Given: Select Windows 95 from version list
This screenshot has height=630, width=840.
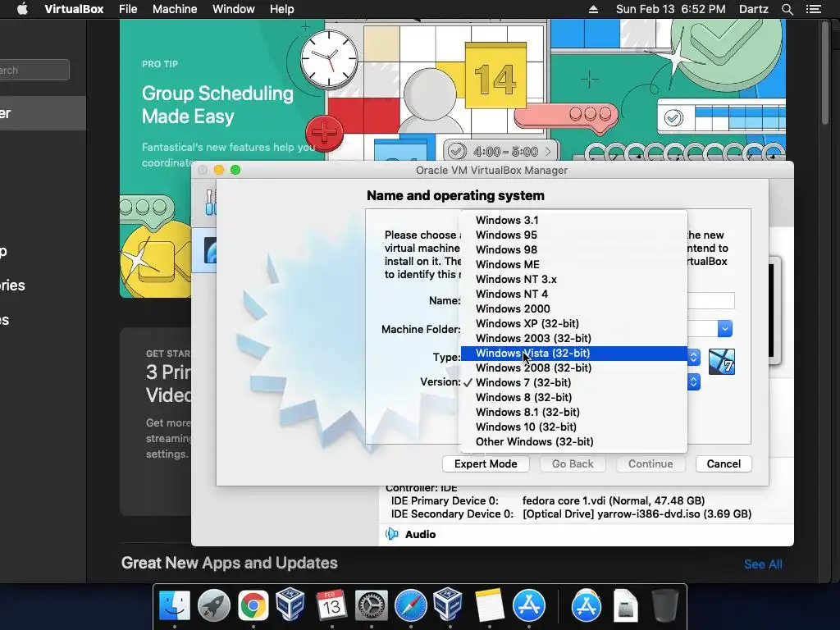Looking at the screenshot, I should click(x=573, y=235).
